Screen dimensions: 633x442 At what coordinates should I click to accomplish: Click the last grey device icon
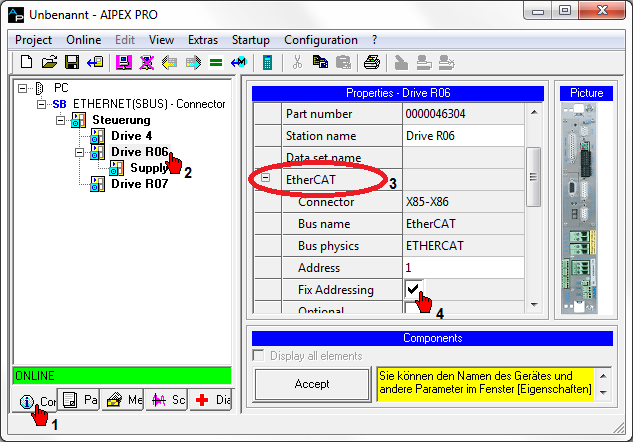(x=447, y=63)
